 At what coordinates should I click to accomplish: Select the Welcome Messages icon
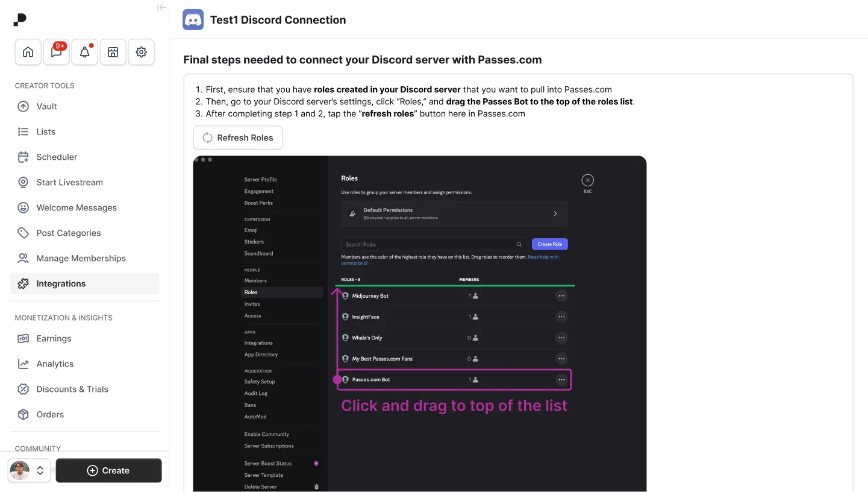pyautogui.click(x=23, y=207)
